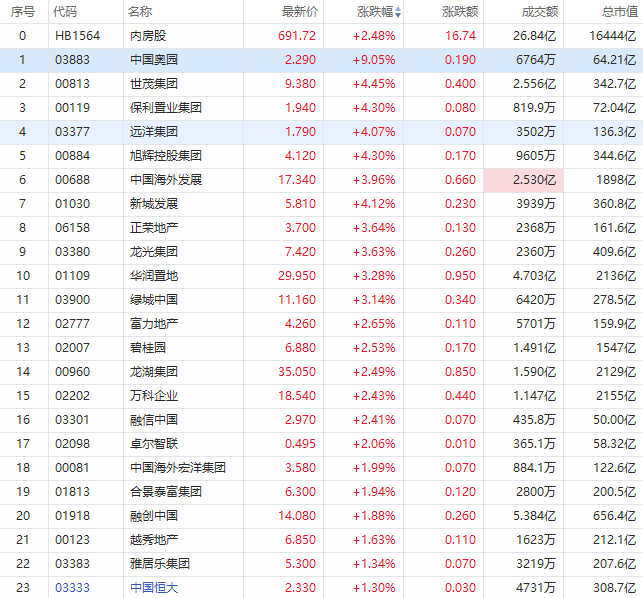Open stock code 03333 link

pos(72,588)
